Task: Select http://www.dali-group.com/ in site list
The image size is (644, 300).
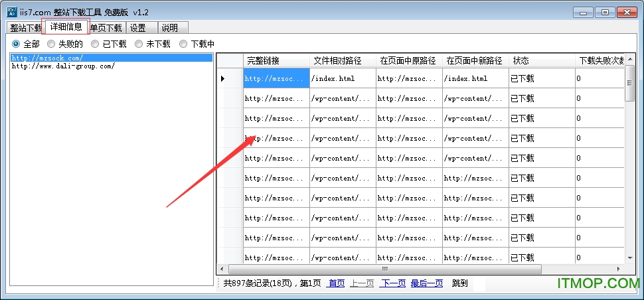Action: [112, 66]
